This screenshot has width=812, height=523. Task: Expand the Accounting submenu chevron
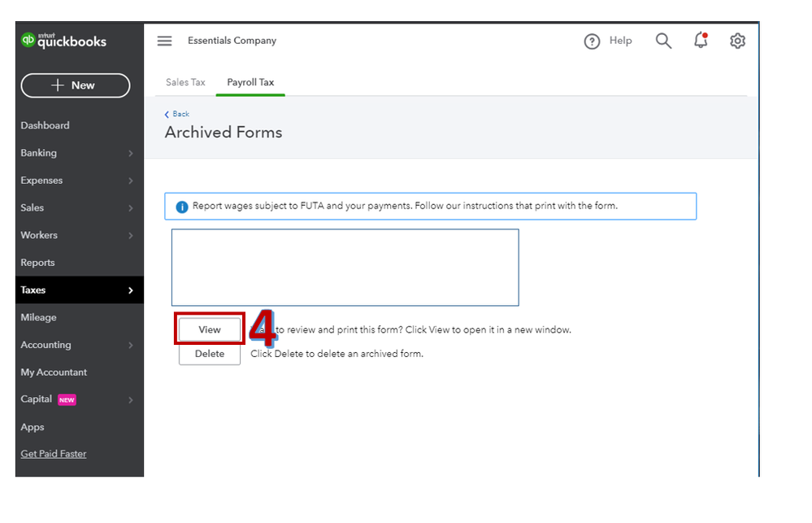click(x=131, y=345)
